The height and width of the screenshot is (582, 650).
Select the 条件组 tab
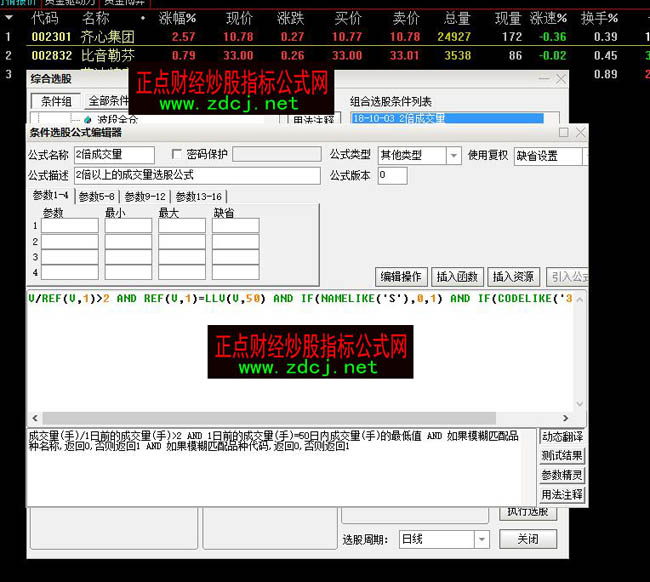pyautogui.click(x=56, y=101)
